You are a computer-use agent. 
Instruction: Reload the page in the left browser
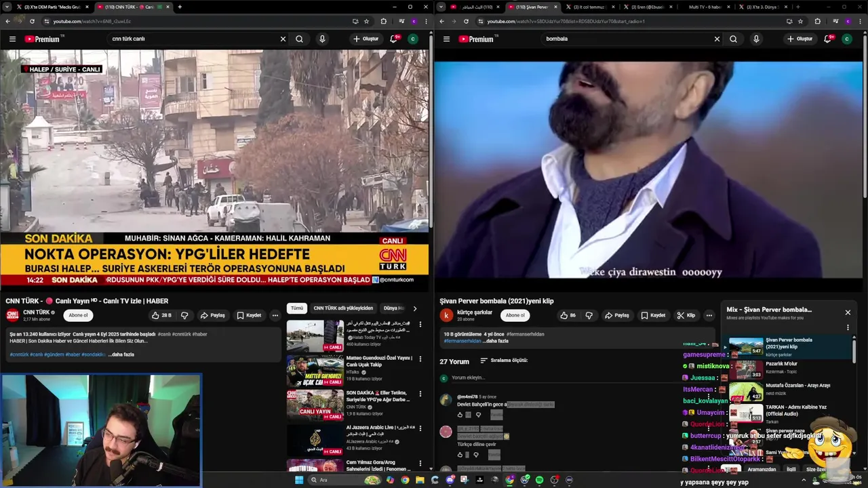click(x=31, y=21)
